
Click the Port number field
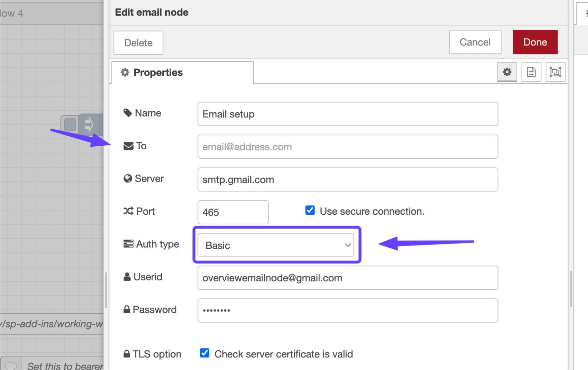[232, 212]
